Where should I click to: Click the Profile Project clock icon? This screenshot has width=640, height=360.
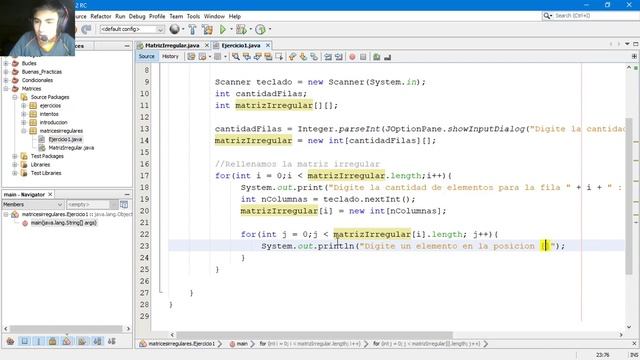(260, 29)
